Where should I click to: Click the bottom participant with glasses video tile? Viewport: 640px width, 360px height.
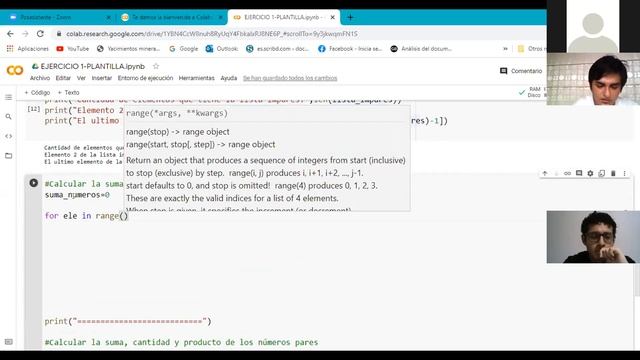593,237
